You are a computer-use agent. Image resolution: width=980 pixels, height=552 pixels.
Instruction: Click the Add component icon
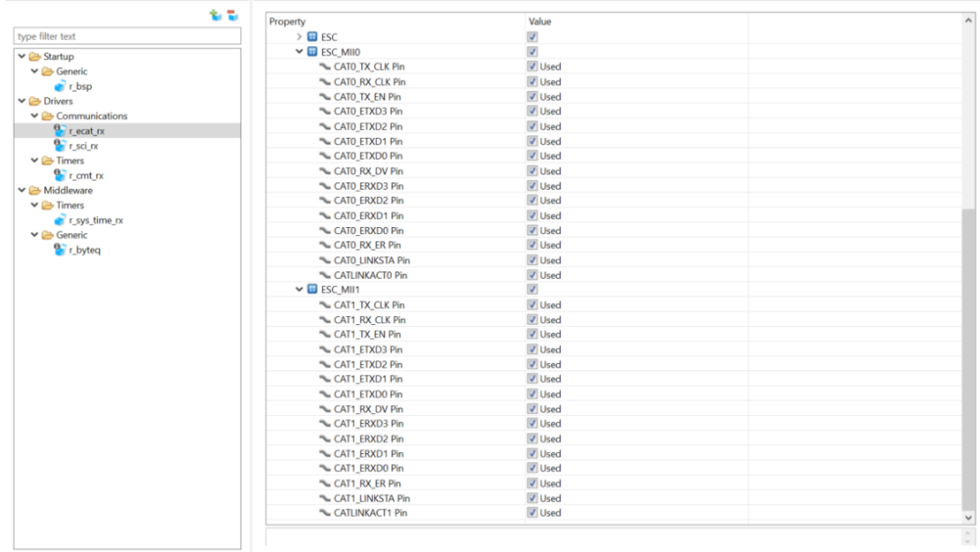(215, 15)
